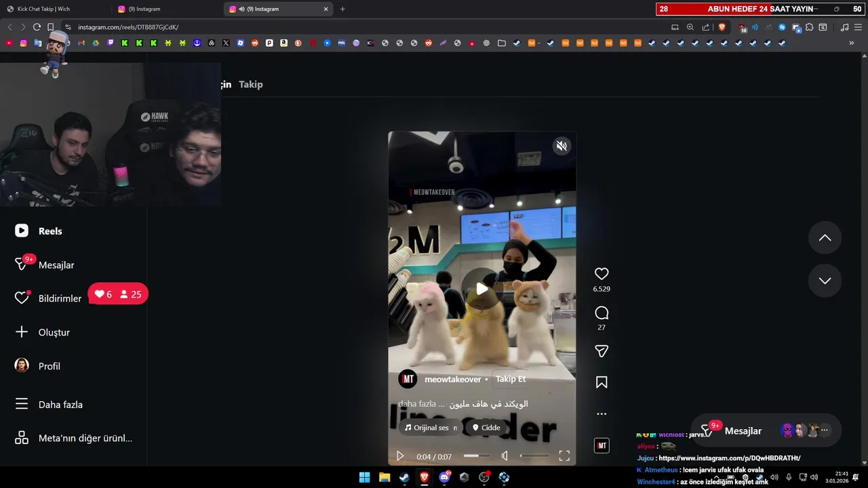Click the play icon in the video control bar
The width and height of the screenshot is (868, 488).
400,456
